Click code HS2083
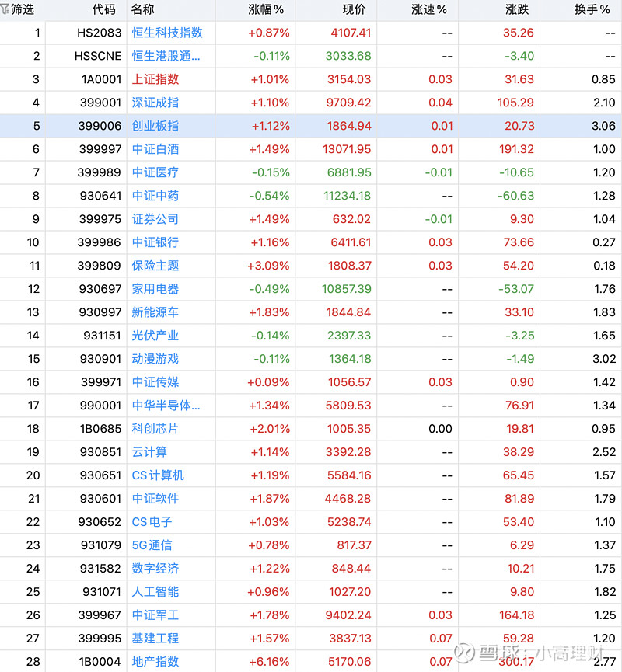The height and width of the screenshot is (672, 622). tap(100, 33)
